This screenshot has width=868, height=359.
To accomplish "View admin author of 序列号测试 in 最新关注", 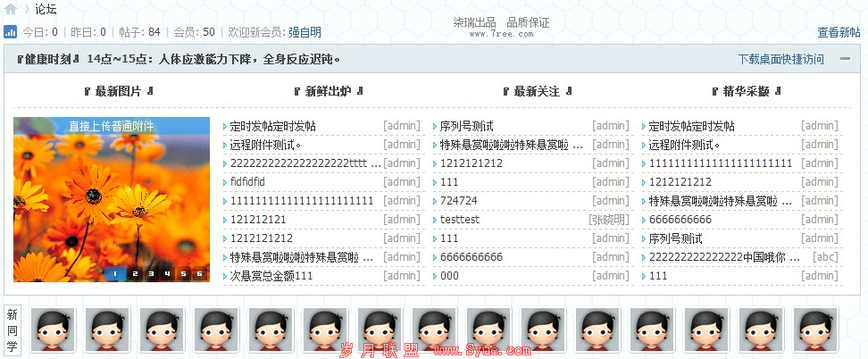I will pyautogui.click(x=611, y=126).
